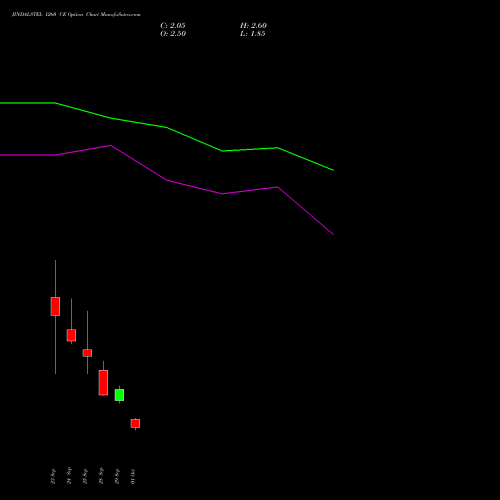This screenshot has height=500, width=500.
Task: Click the first red candlestick with longest wick
Action: coord(55,306)
